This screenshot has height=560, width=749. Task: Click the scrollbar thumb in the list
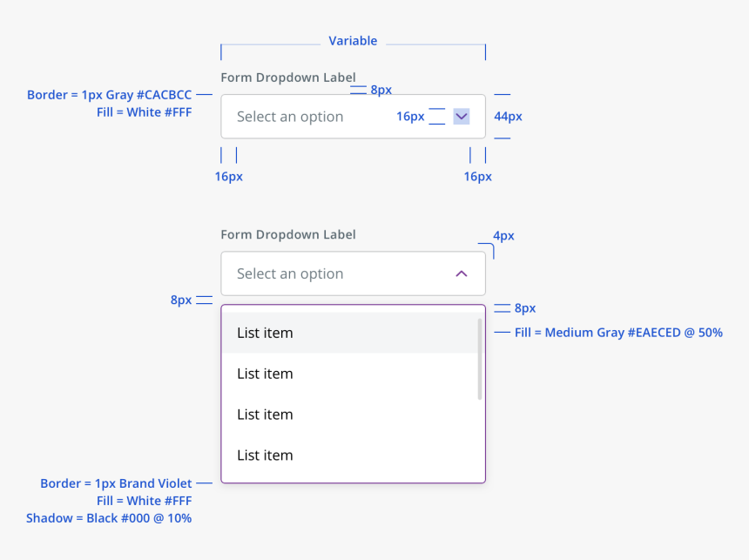pyautogui.click(x=479, y=359)
